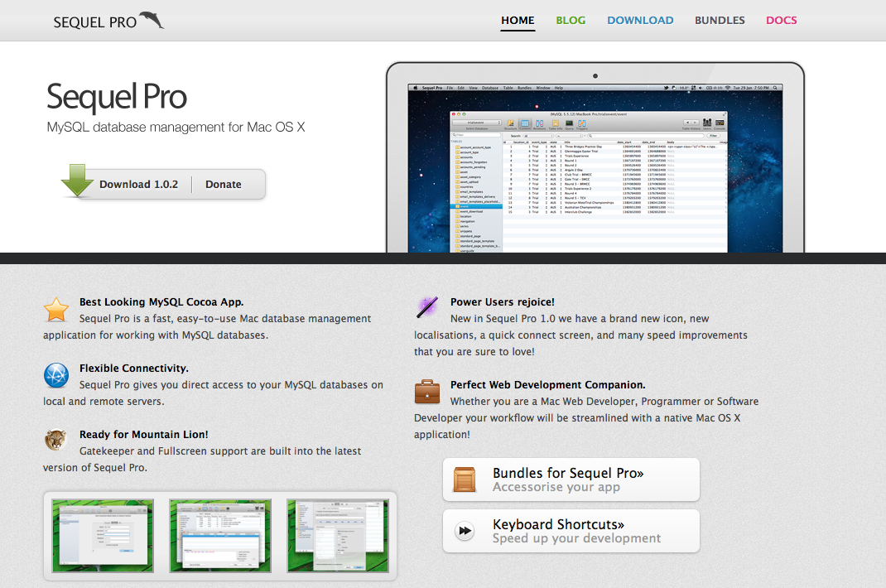Follow the Bundles for Sequel Pro link
This screenshot has height=588, width=886.
click(x=568, y=474)
